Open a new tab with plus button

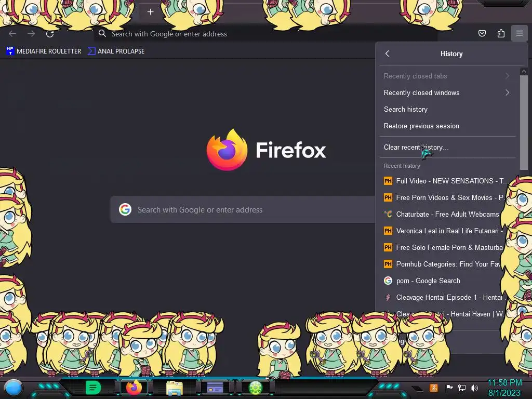pos(150,12)
